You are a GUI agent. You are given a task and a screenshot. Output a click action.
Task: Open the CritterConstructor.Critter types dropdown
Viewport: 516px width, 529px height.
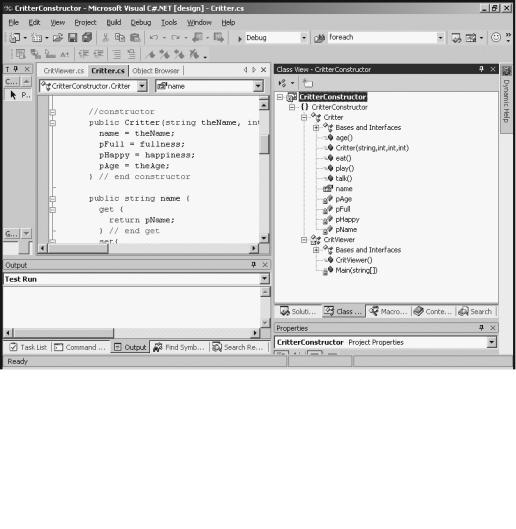click(142, 86)
